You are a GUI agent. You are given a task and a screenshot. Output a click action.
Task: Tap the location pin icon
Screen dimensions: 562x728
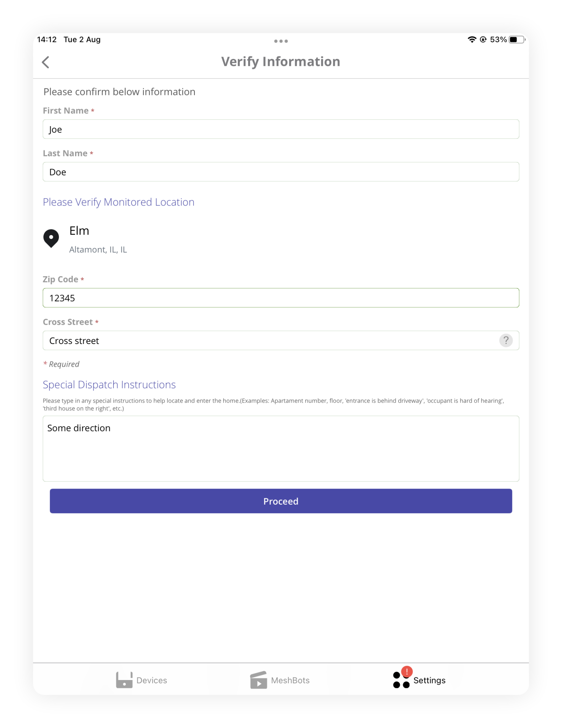point(51,238)
